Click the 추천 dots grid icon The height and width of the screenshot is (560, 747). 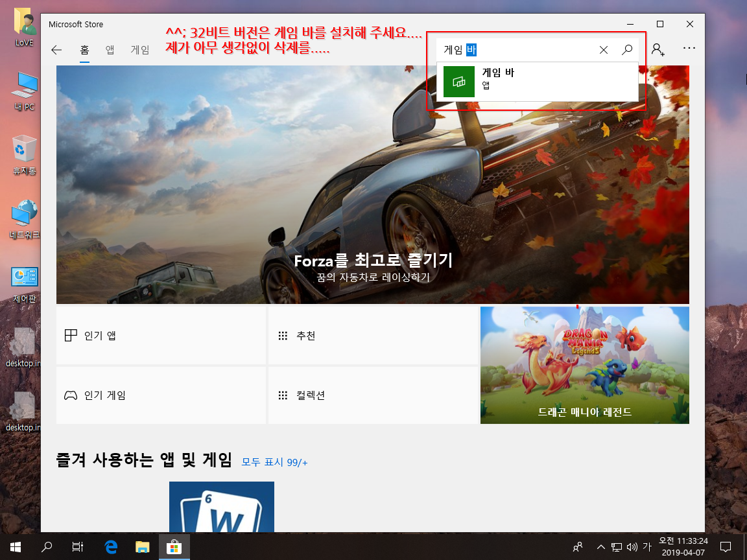(x=283, y=336)
